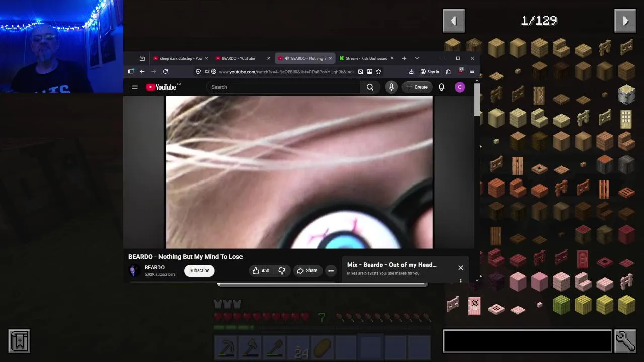Select the crimson door item
This screenshot has height=362, width=644.
click(583, 259)
